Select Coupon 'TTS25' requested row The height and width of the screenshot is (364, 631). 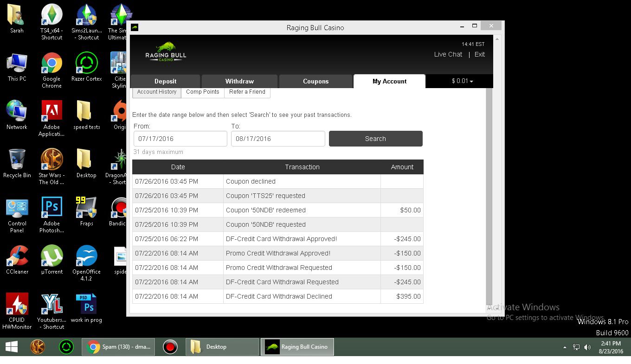click(x=278, y=196)
